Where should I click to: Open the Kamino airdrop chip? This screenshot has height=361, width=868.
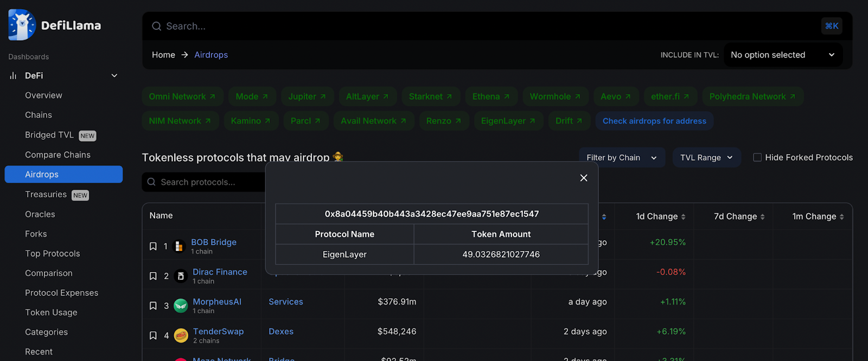251,121
